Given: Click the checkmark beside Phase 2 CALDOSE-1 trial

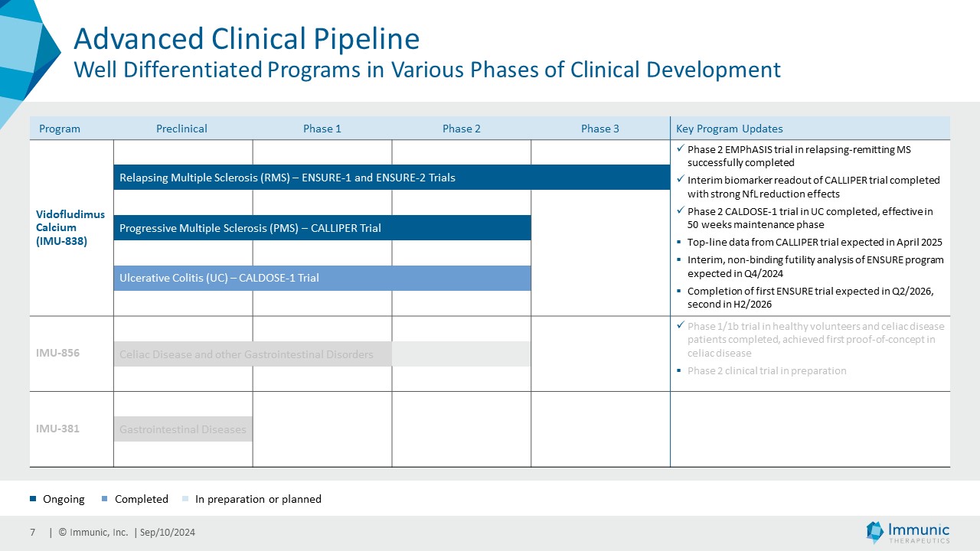Looking at the screenshot, I should click(x=680, y=211).
